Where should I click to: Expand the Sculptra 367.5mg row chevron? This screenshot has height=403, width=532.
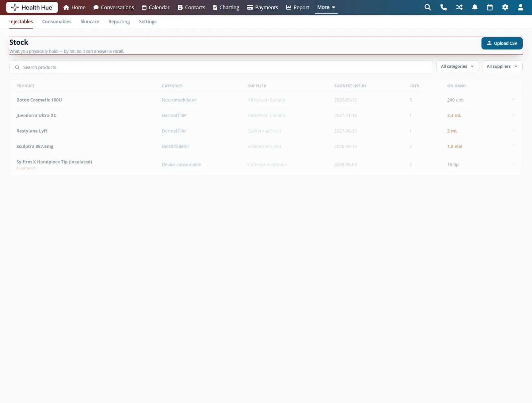(x=513, y=146)
